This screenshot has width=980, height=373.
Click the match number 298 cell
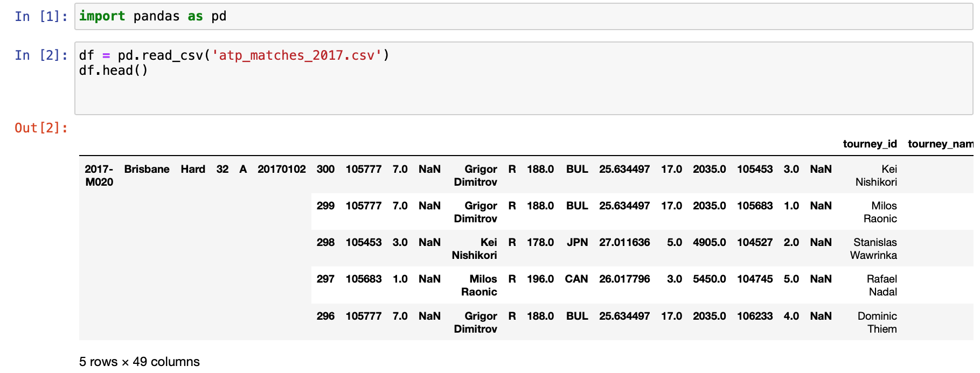point(325,242)
